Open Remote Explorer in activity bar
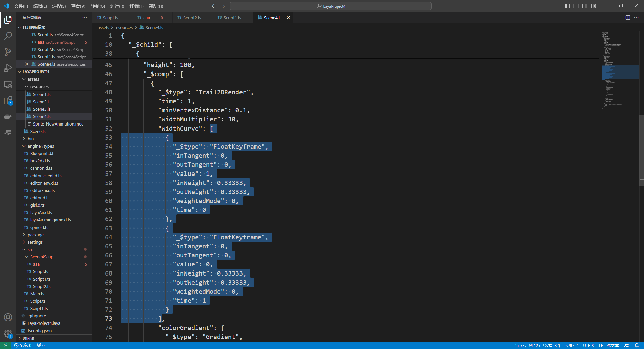644x349 pixels. pyautogui.click(x=8, y=84)
